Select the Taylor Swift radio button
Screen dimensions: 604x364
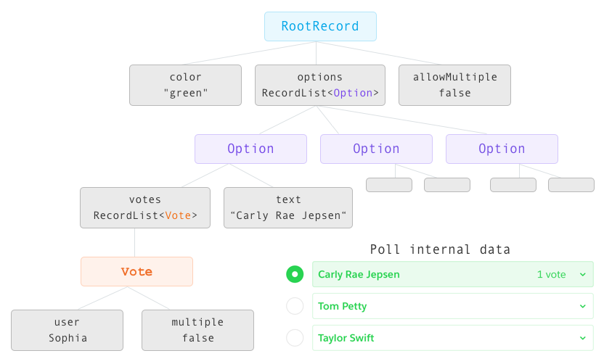tap(295, 338)
